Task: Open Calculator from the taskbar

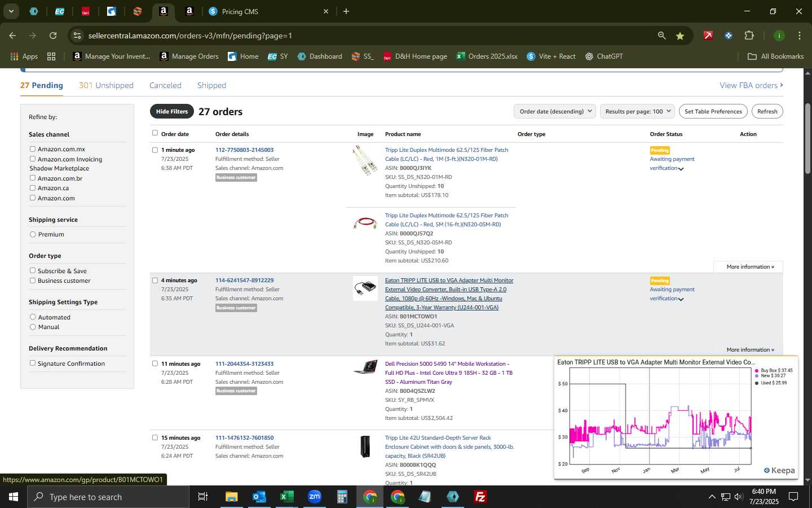Action: pos(342,497)
